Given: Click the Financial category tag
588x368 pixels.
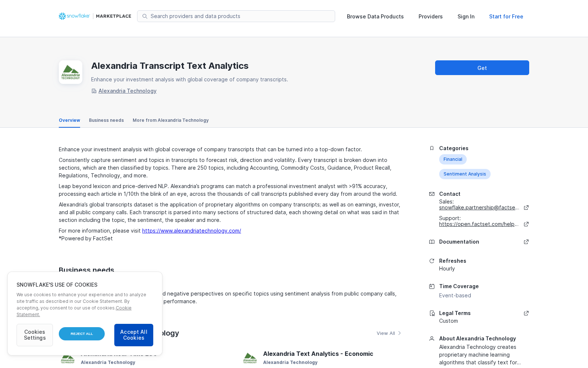Looking at the screenshot, I should pos(453,159).
